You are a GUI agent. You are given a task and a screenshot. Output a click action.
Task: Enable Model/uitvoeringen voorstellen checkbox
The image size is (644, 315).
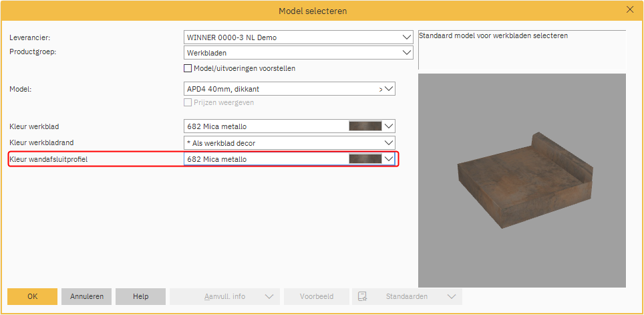188,68
